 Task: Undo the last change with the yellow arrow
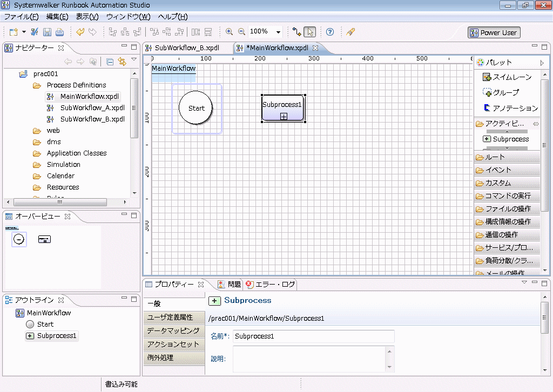point(80,32)
